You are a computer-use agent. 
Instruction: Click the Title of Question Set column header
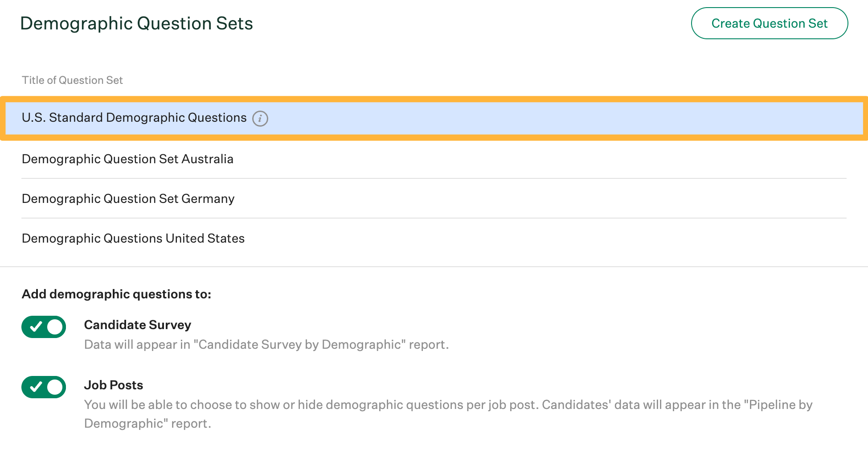coord(72,80)
